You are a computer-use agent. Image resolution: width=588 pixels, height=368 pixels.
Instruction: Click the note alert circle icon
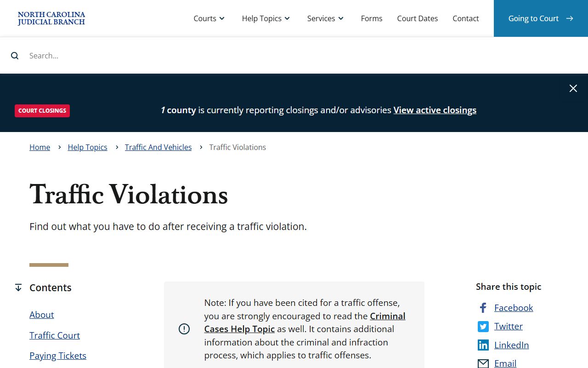coord(184,329)
